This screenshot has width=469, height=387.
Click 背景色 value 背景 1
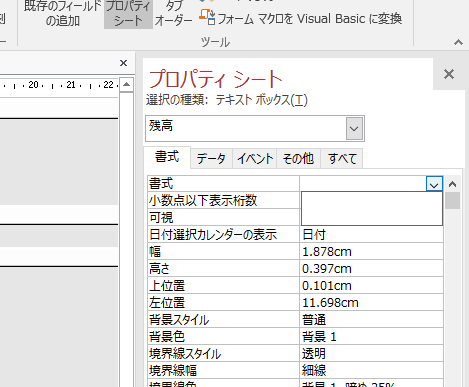(371, 337)
